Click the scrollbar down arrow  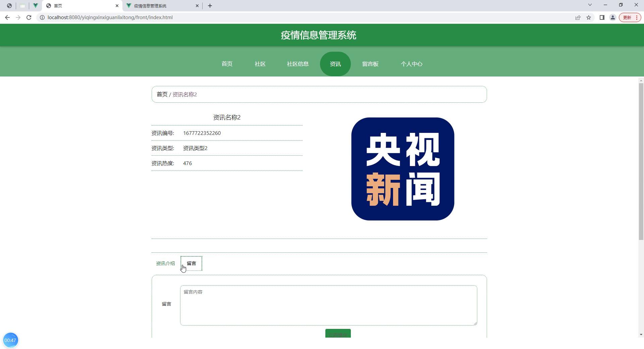pyautogui.click(x=641, y=334)
